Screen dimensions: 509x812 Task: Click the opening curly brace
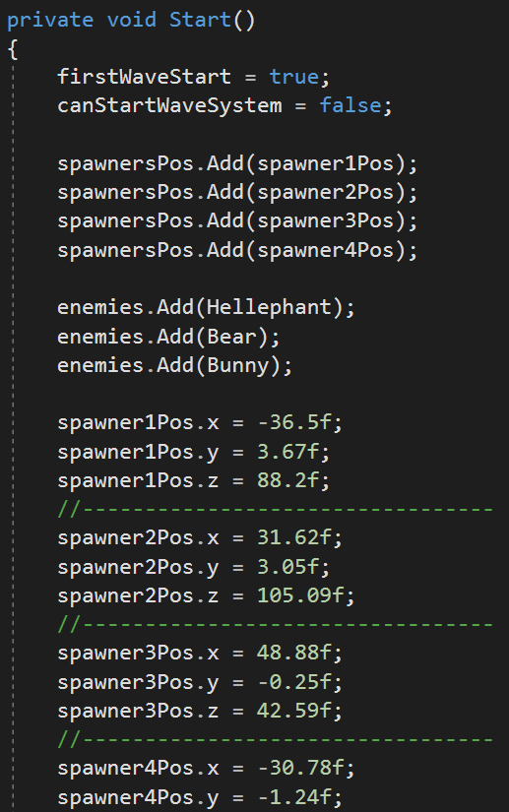coord(13,50)
